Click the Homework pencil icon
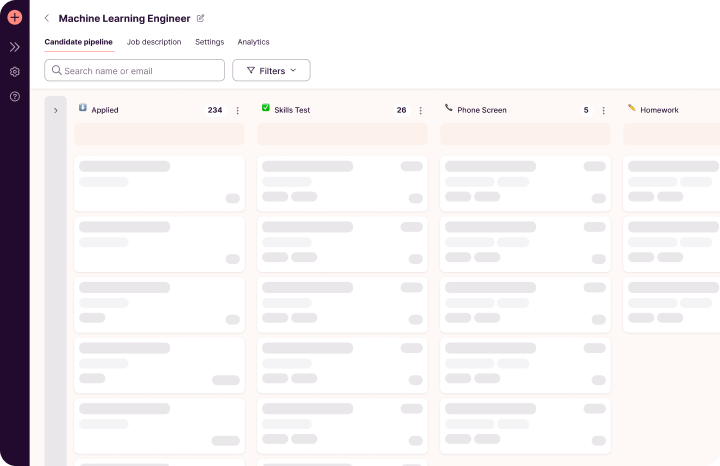The height and width of the screenshot is (466, 720). click(632, 107)
